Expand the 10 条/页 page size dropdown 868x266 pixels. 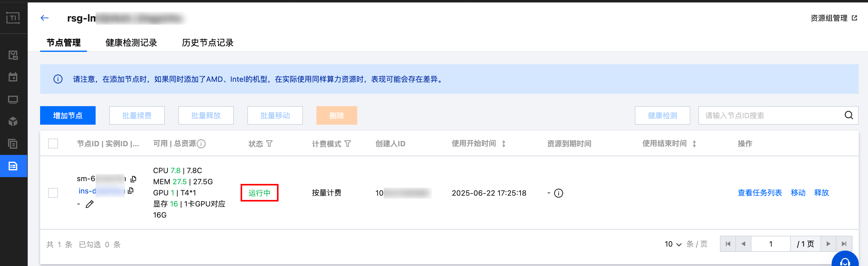tap(673, 244)
